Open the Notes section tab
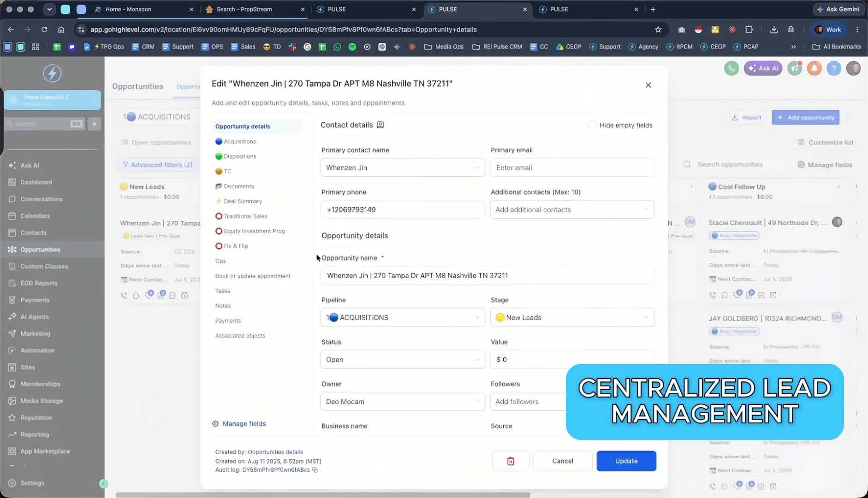Image resolution: width=868 pixels, height=498 pixels. tap(223, 306)
